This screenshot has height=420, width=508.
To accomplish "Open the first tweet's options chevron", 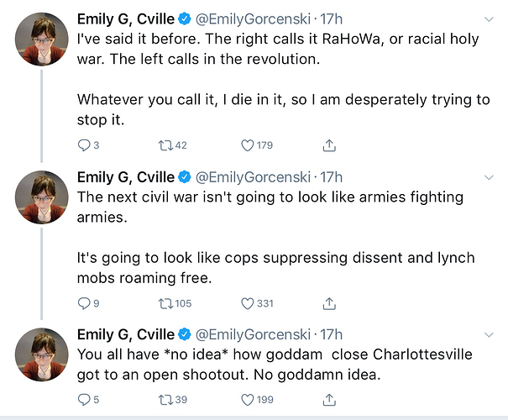I will [x=489, y=19].
